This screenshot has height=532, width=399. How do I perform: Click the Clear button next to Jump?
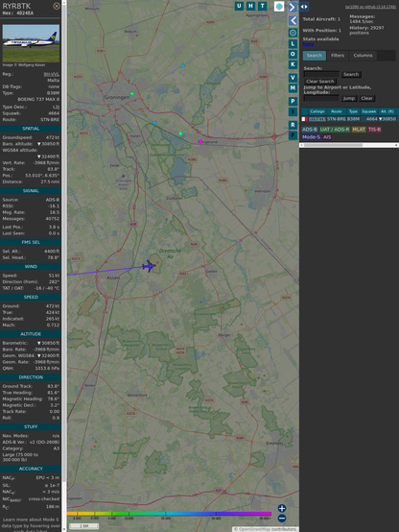[366, 98]
